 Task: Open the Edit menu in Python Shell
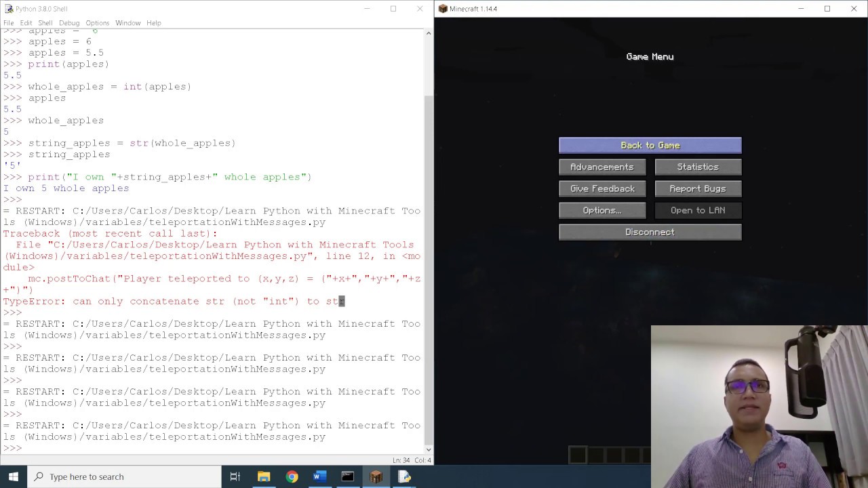point(26,23)
